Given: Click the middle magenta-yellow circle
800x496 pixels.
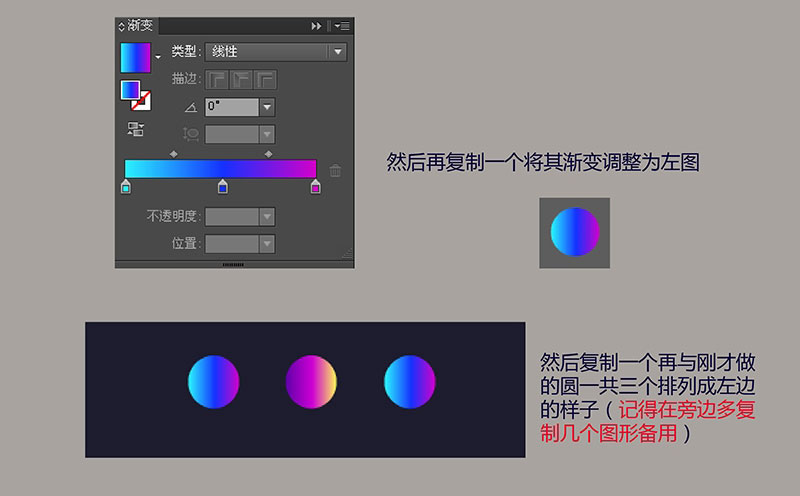Looking at the screenshot, I should pyautogui.click(x=311, y=382).
